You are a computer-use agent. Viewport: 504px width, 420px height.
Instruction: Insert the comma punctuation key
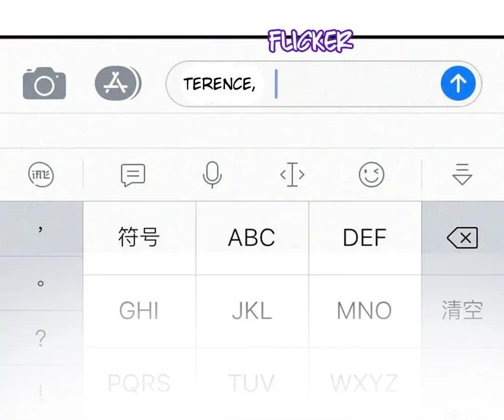tap(41, 229)
